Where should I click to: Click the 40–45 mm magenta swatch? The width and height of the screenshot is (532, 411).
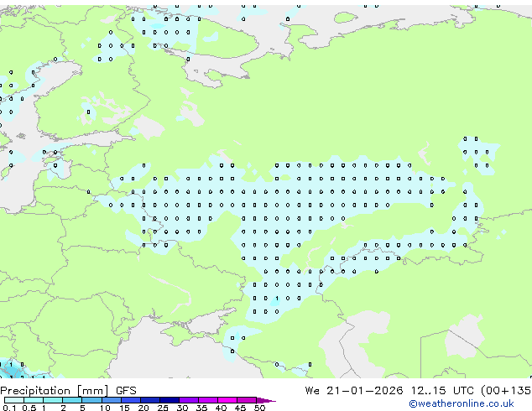(x=227, y=400)
